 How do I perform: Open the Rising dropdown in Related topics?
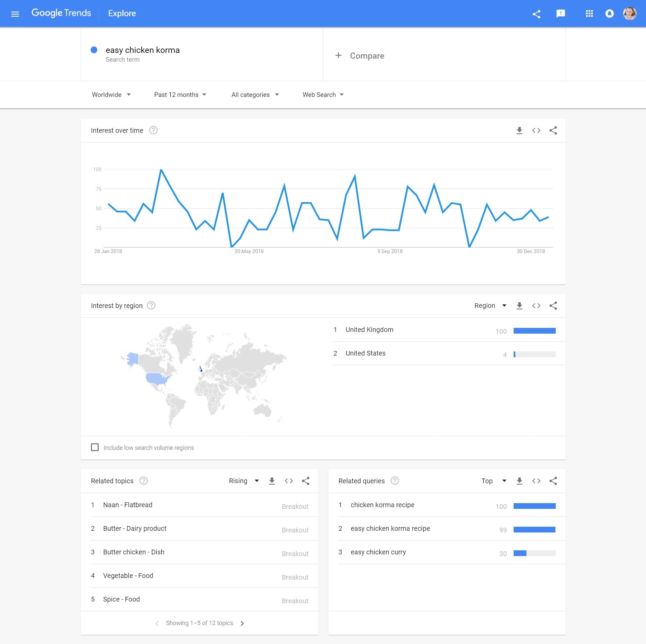[x=244, y=481]
